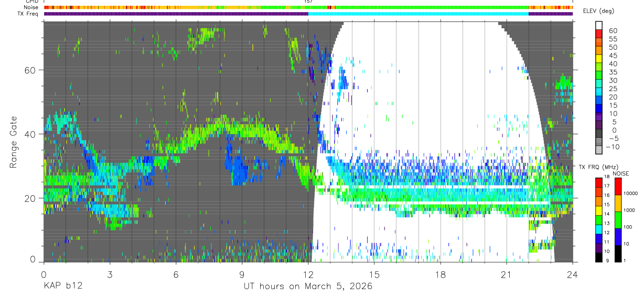The height and width of the screenshot is (297, 644).
Task: Click the '21' tick on the time axis
Action: click(507, 274)
